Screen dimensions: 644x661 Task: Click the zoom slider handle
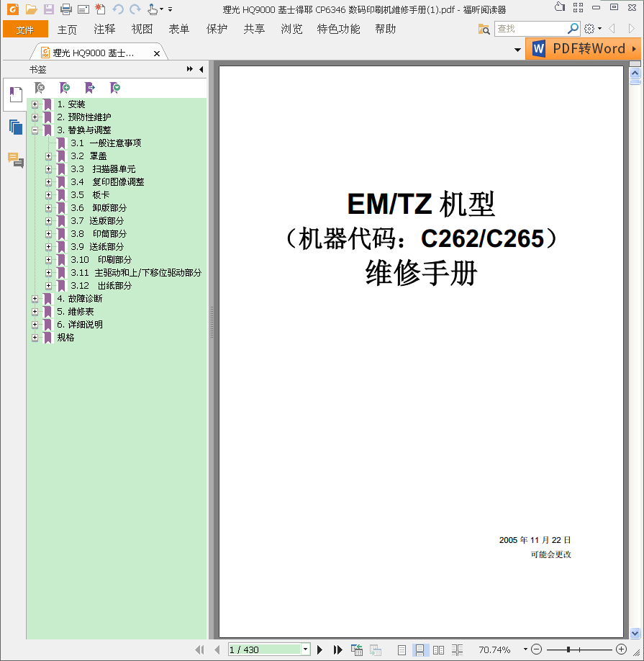pos(568,649)
